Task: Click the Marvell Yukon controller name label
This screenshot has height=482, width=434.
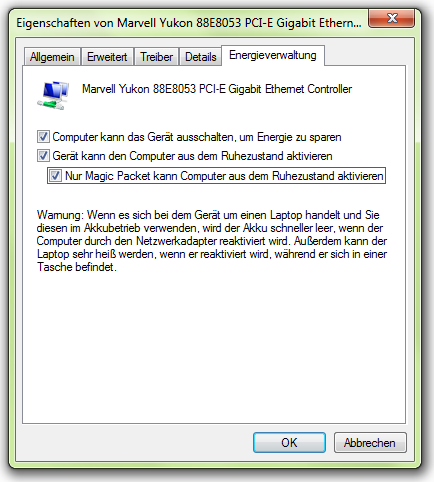Action: [x=217, y=89]
